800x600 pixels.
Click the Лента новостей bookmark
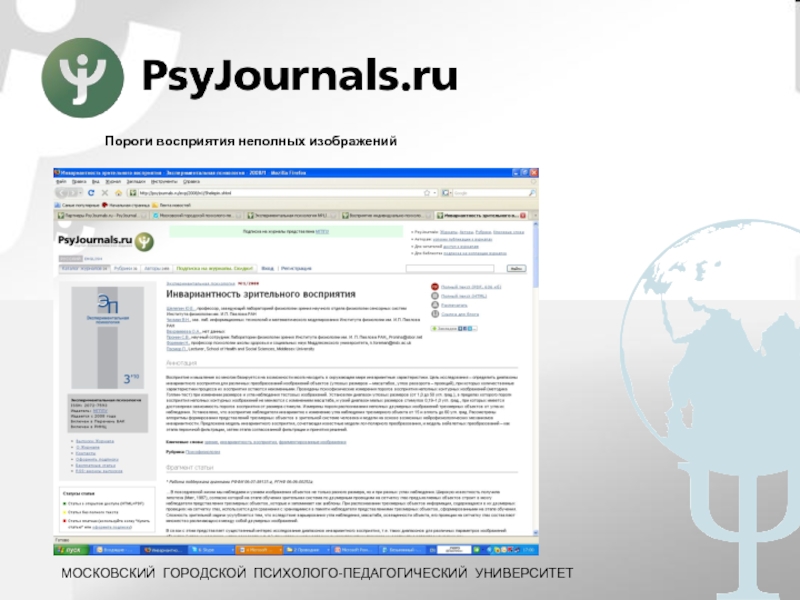tap(171, 205)
